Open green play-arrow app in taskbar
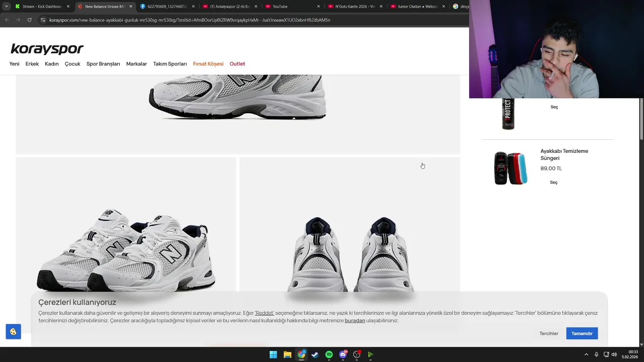644x362 pixels. 371,354
